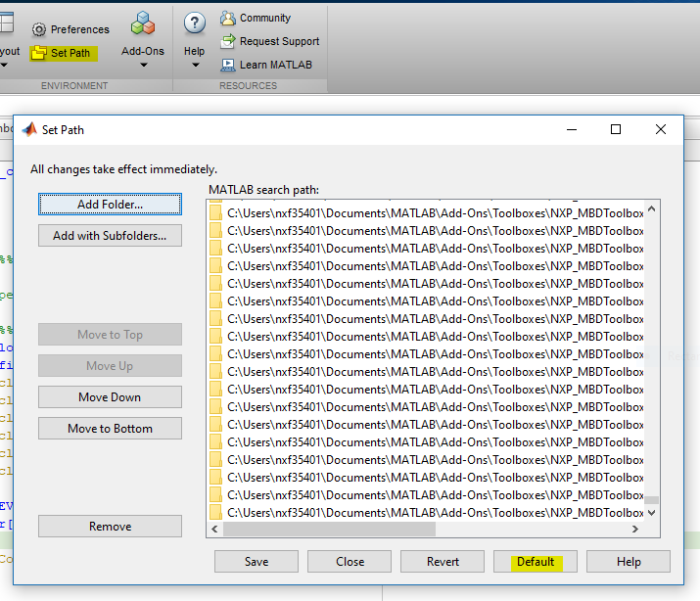Click the Move Down button
Viewport: 700px width, 601px height.
(110, 397)
